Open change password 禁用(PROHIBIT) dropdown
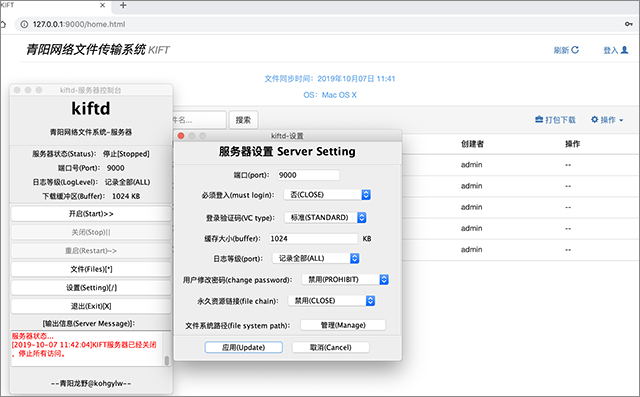Image resolution: width=640 pixels, height=397 pixels. click(x=345, y=279)
